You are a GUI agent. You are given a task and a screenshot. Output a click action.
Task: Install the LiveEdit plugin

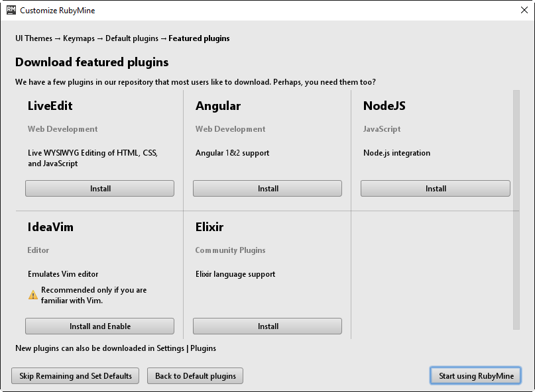pos(99,189)
